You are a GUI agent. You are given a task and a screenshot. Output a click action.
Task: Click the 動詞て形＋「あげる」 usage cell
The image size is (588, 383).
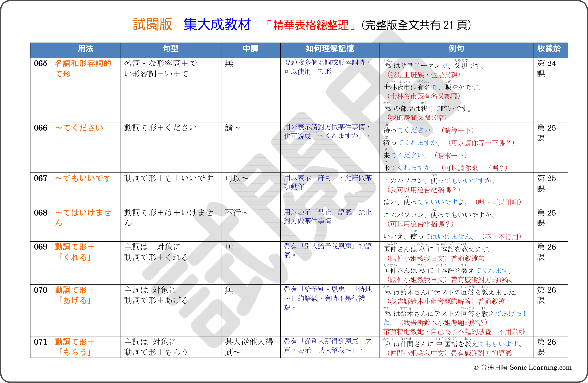click(75, 295)
